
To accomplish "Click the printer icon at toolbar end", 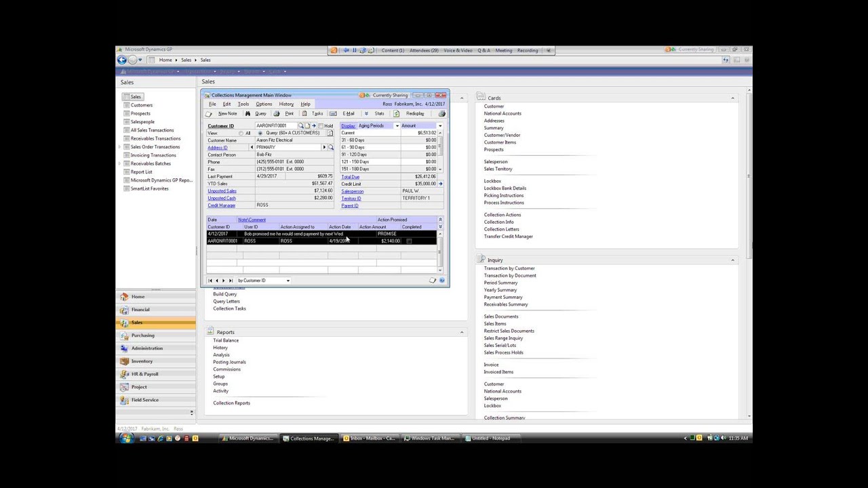I will point(441,114).
